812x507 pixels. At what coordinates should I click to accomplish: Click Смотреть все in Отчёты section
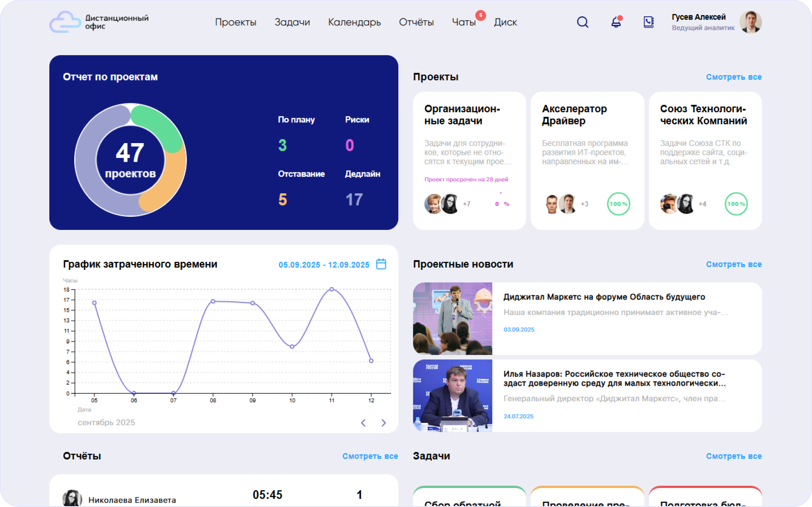[x=370, y=456]
